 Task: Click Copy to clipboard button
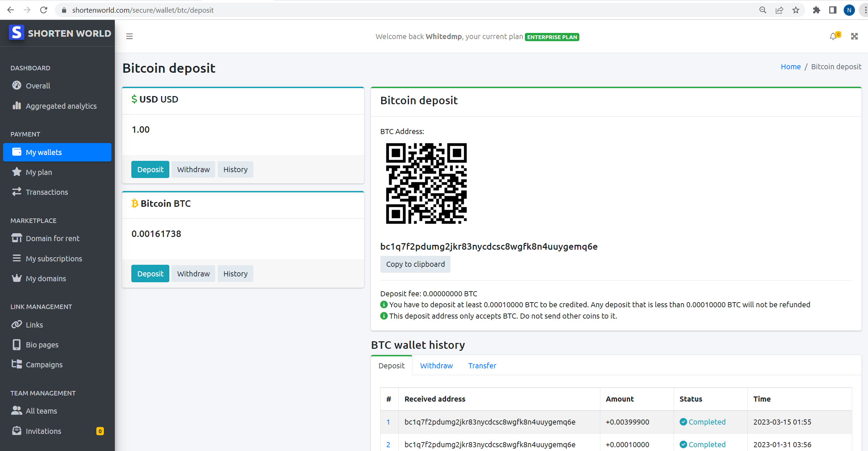[415, 264]
